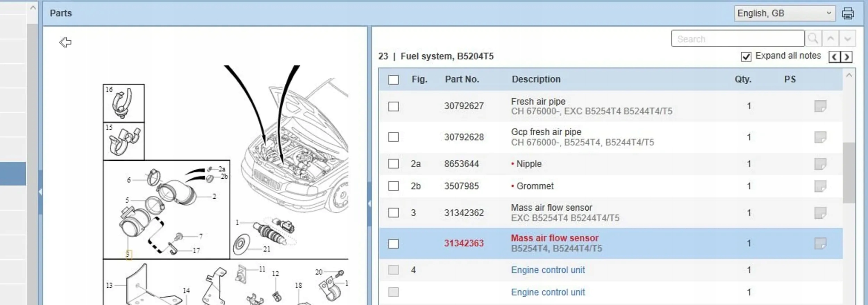Click the PS column header

790,79
